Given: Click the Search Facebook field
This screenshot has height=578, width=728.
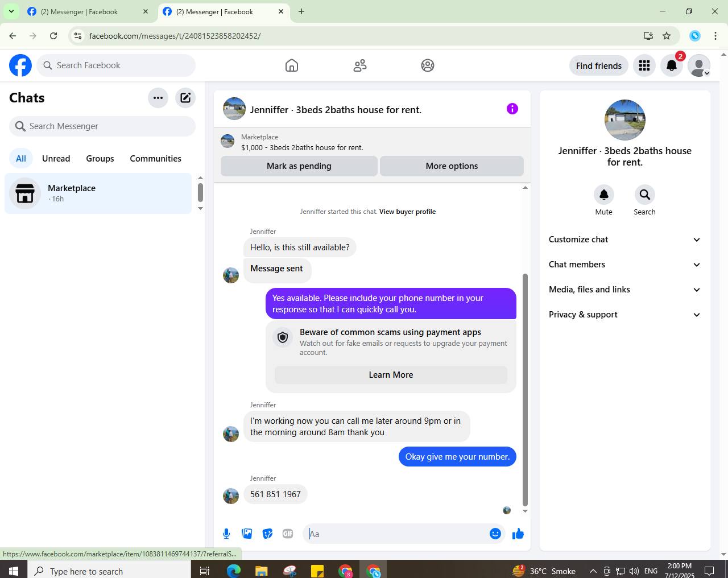Looking at the screenshot, I should (x=116, y=65).
